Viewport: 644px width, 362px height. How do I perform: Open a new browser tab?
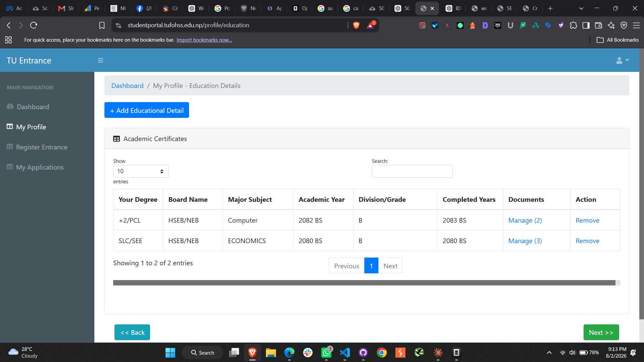pos(550,8)
